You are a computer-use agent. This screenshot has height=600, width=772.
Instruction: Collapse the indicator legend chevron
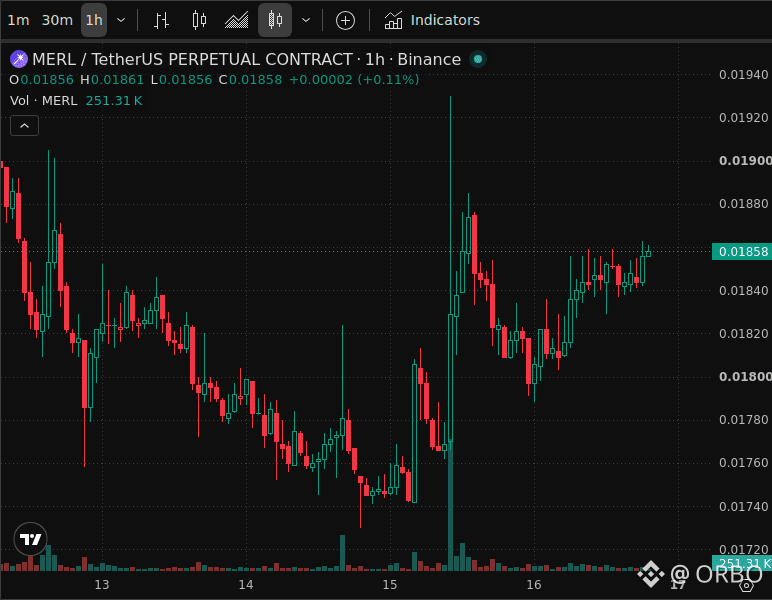(x=24, y=126)
